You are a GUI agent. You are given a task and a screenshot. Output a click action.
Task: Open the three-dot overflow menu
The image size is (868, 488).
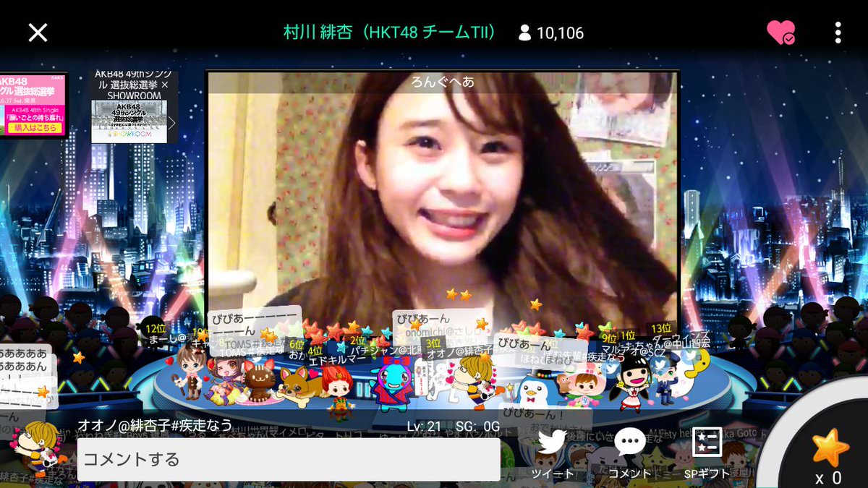(838, 33)
